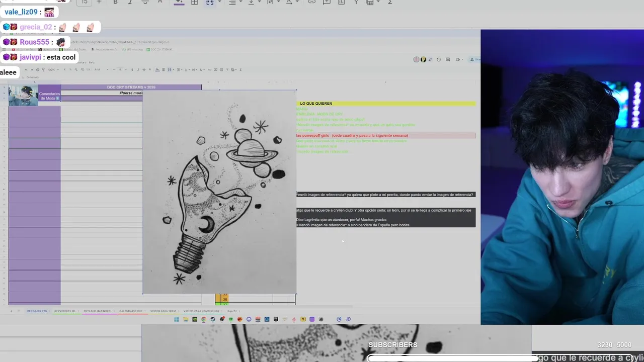Open Google Chrome from the taskbar

(204, 319)
